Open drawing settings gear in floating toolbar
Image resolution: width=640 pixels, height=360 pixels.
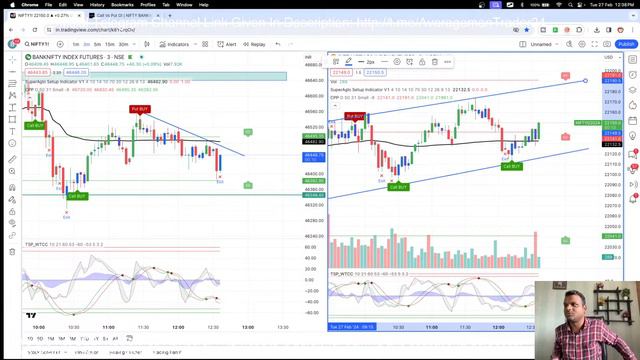coord(397,62)
